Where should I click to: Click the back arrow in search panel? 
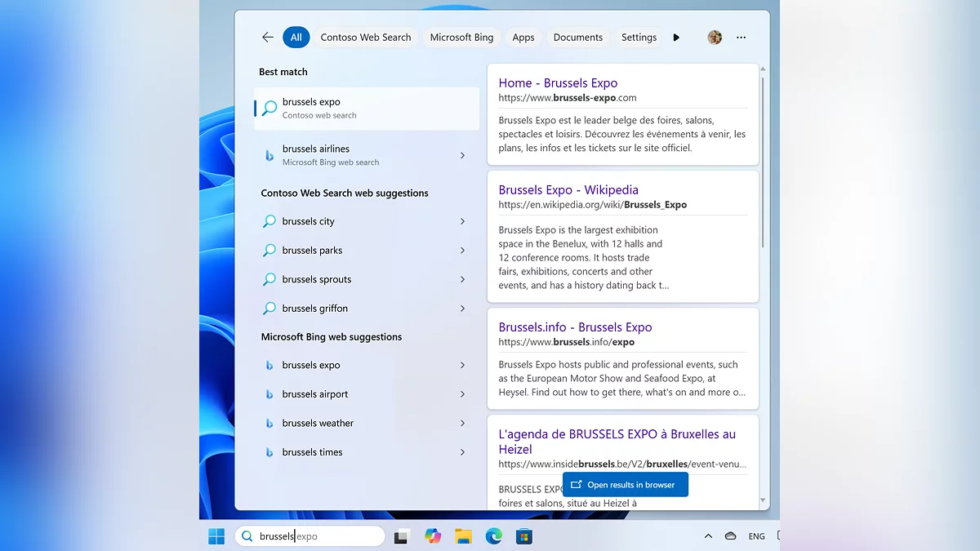(267, 38)
